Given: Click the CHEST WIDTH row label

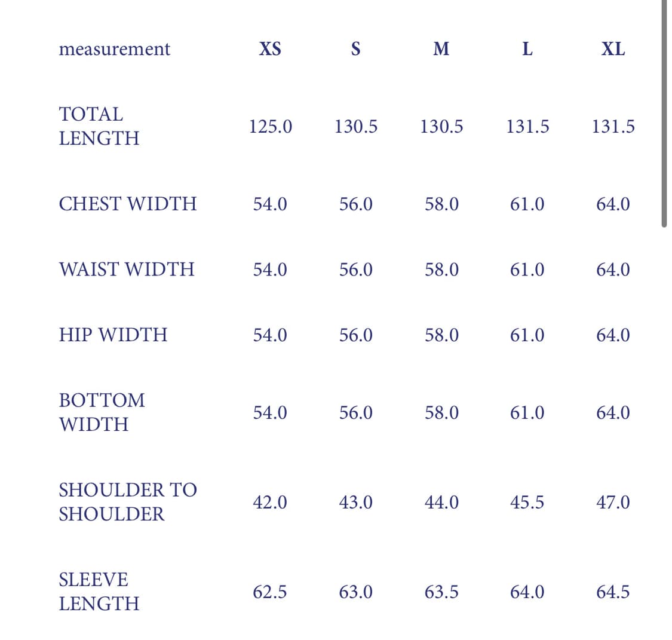Looking at the screenshot, I should tap(127, 204).
